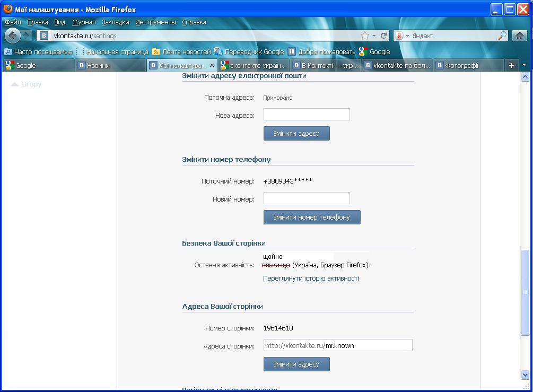
Task: Switch to the Фотографії tab
Action: point(467,65)
